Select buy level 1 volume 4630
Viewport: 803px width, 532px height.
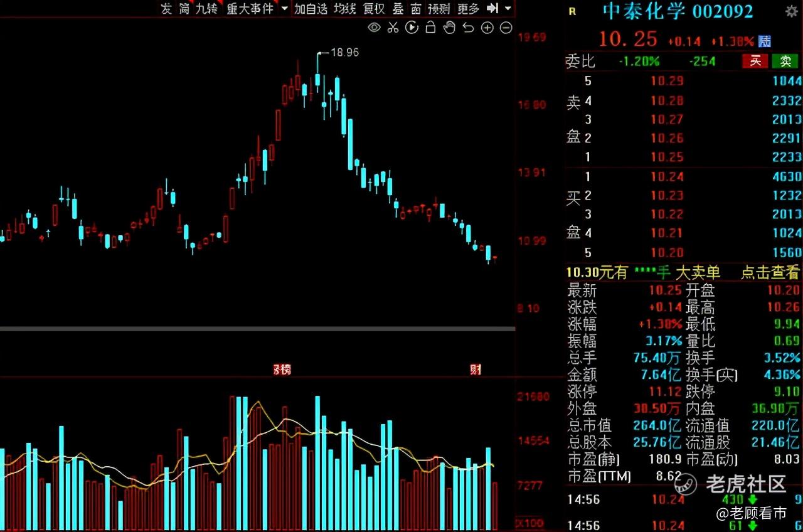tap(787, 176)
